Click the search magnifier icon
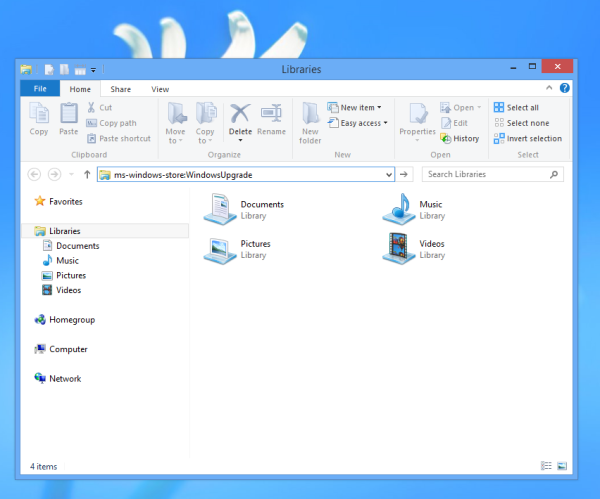This screenshot has width=600, height=499. [x=554, y=174]
